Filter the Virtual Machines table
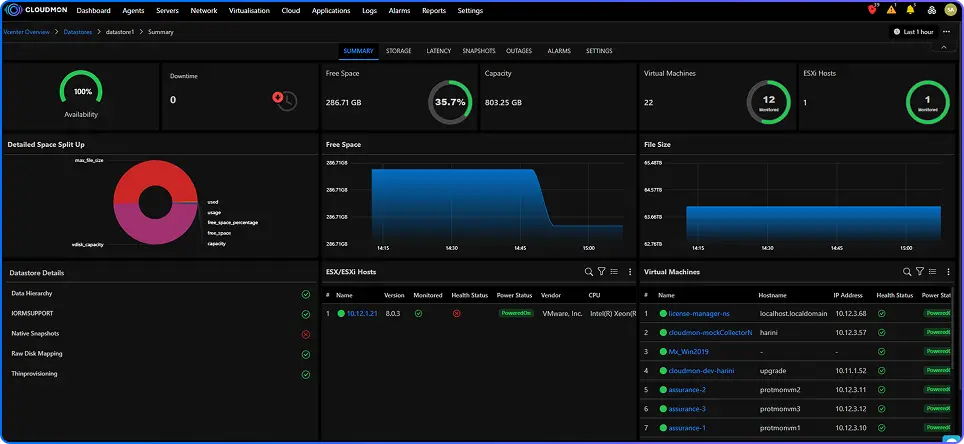 click(x=920, y=271)
